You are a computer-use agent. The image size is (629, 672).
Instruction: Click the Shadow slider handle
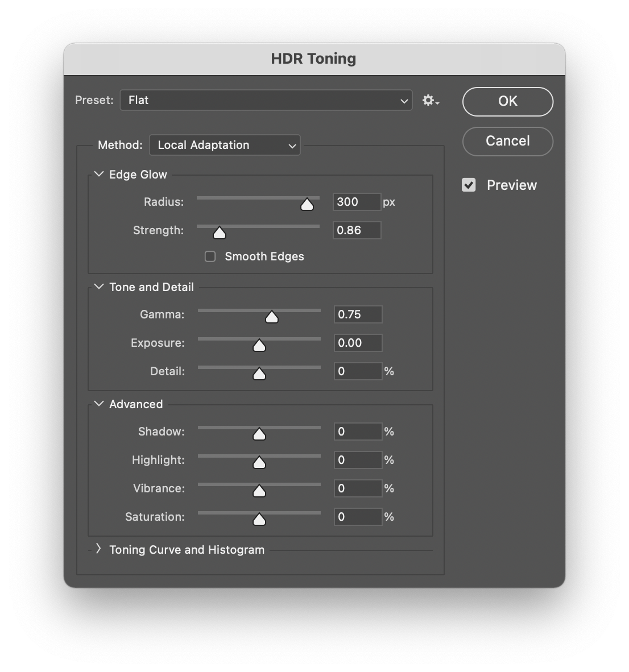(x=259, y=434)
